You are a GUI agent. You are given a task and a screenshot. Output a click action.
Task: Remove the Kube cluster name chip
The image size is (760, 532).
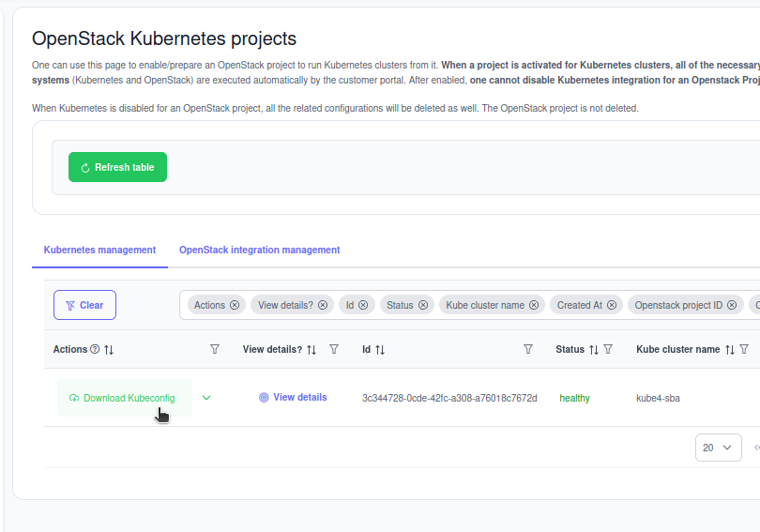tap(534, 305)
